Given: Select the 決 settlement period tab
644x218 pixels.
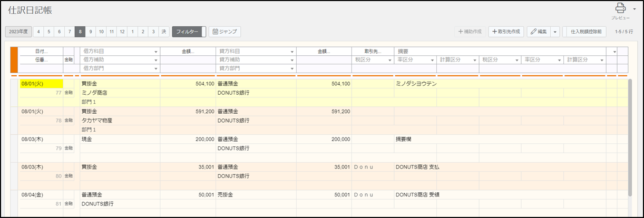Looking at the screenshot, I should coord(164,32).
